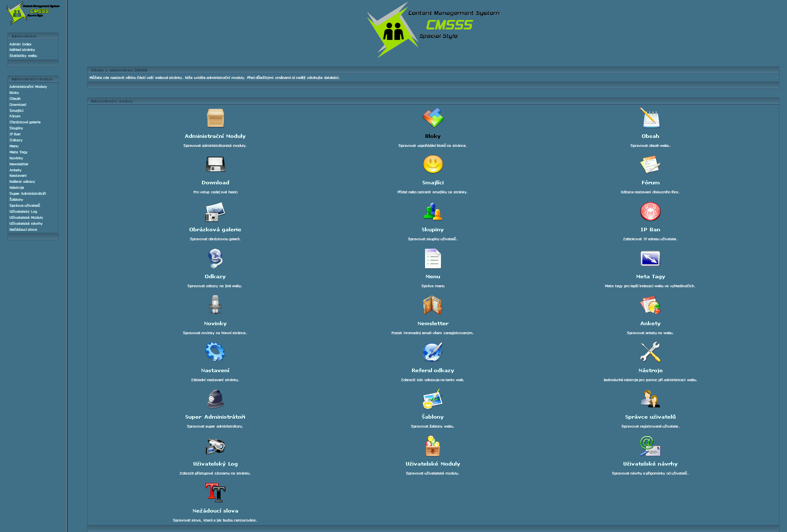Viewport: 787px width, 532px height.
Task: Click the Uživatelské Moduly box icon
Action: (433, 446)
